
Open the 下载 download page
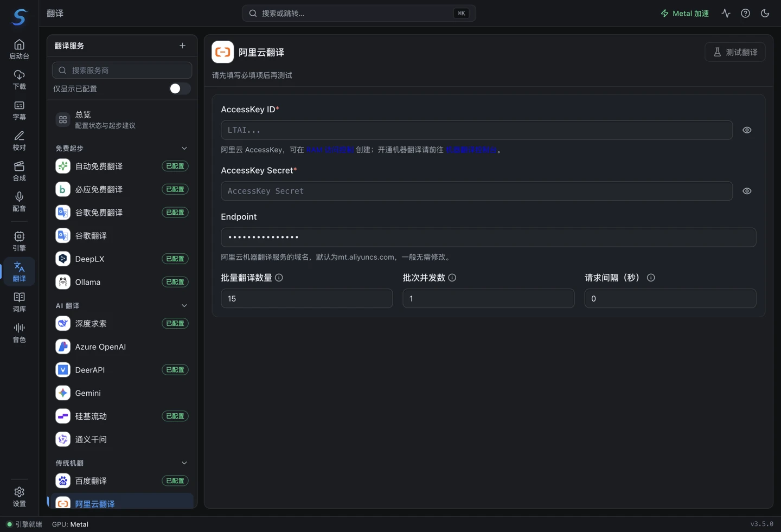pyautogui.click(x=20, y=80)
